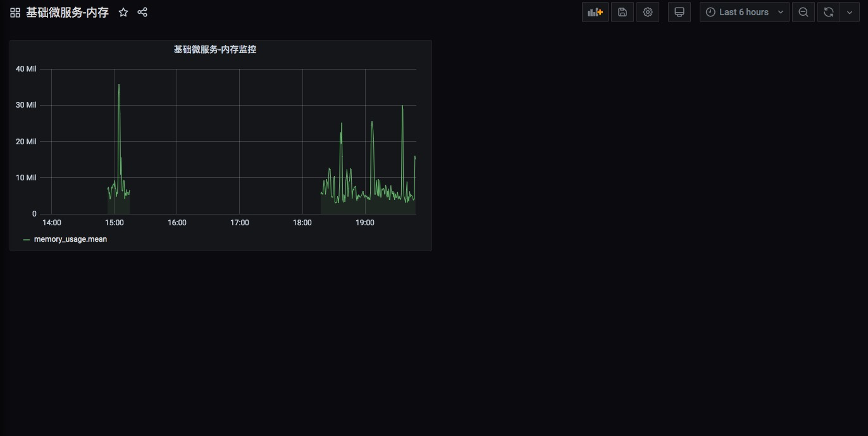
Task: Click the dashboard title 基础微服务-内存
Action: 67,13
